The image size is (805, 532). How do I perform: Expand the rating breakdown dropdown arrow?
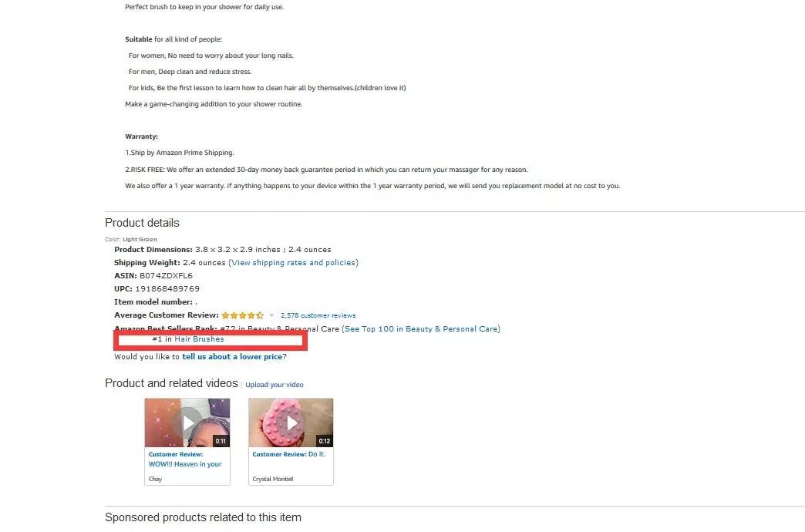pyautogui.click(x=271, y=315)
